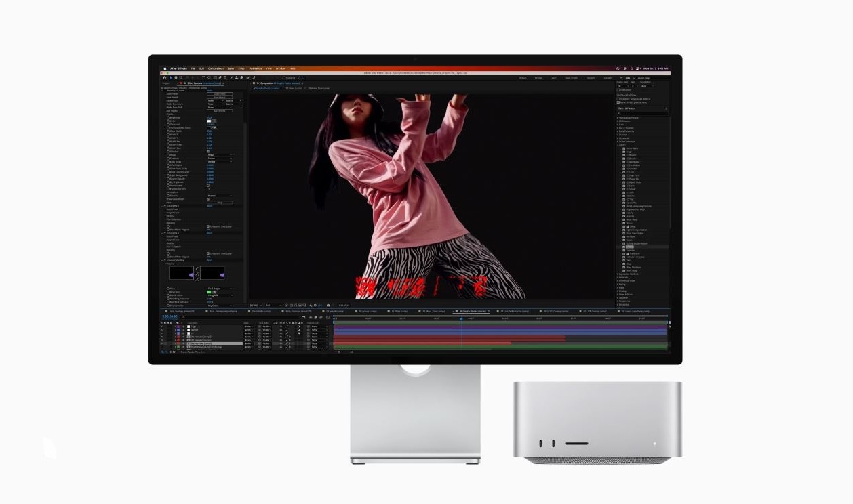853x504 pixels.
Task: Click the Effects & Presets search field
Action: point(642,113)
